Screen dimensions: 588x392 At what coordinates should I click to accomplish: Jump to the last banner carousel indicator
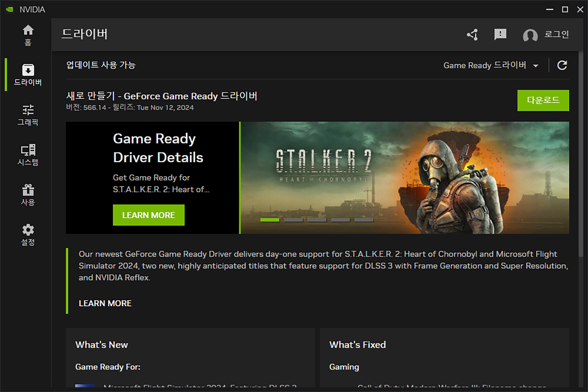364,220
